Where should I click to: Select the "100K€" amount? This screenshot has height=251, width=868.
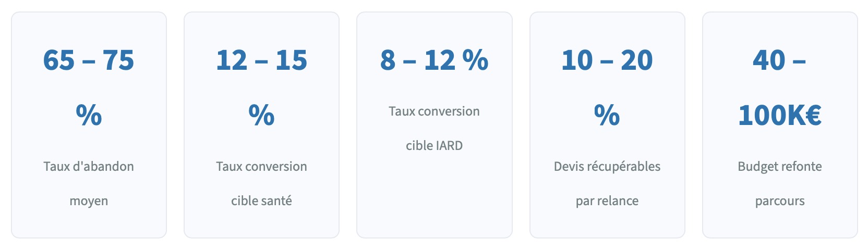coord(779,115)
